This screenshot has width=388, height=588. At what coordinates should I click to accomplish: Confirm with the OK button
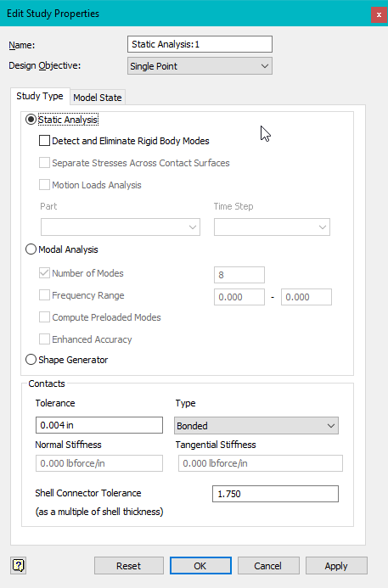tap(200, 565)
